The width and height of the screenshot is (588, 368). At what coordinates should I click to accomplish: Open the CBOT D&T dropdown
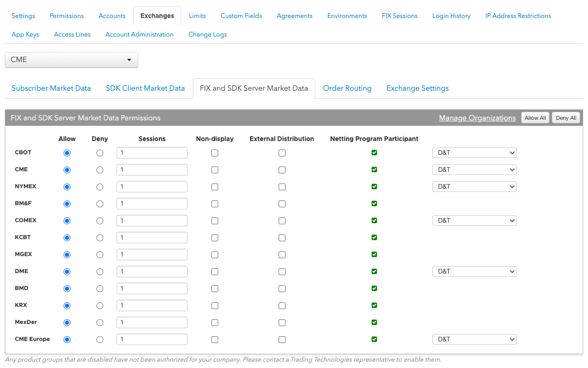click(475, 153)
